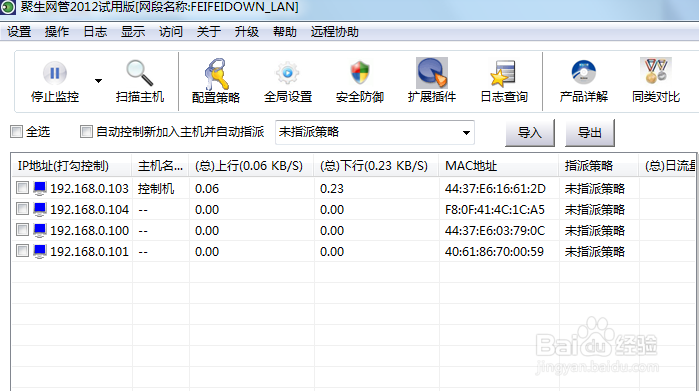
Task: Check the box for host 192.168.0.103
Action: (22, 188)
